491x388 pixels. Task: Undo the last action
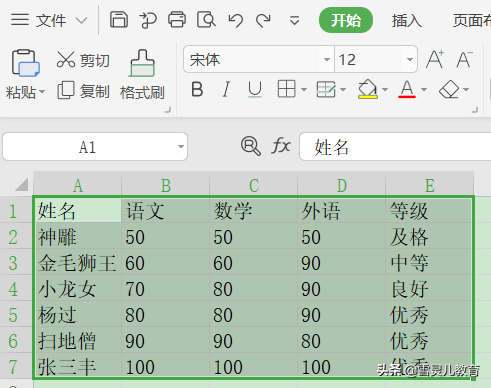tap(236, 20)
